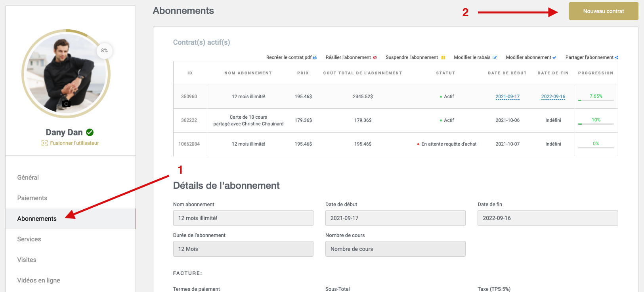This screenshot has height=292, width=644.
Task: Click the end date link 2022-09-16
Action: (553, 97)
